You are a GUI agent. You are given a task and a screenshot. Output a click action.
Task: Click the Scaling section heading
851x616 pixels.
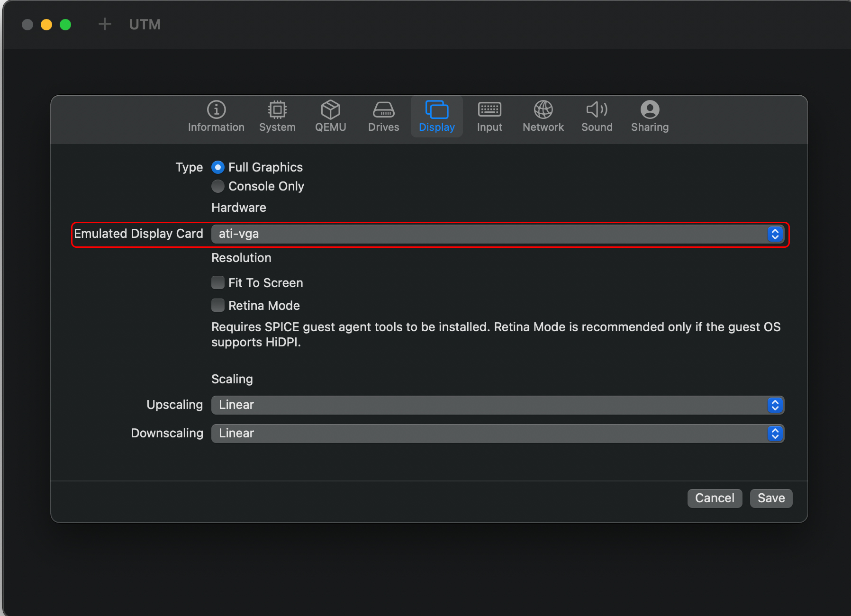[x=232, y=379]
